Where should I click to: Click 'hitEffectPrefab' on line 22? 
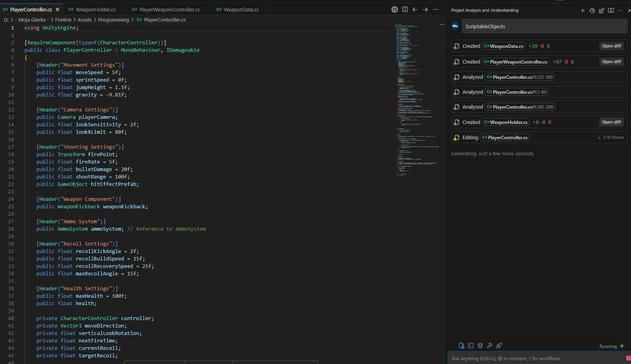(113, 184)
